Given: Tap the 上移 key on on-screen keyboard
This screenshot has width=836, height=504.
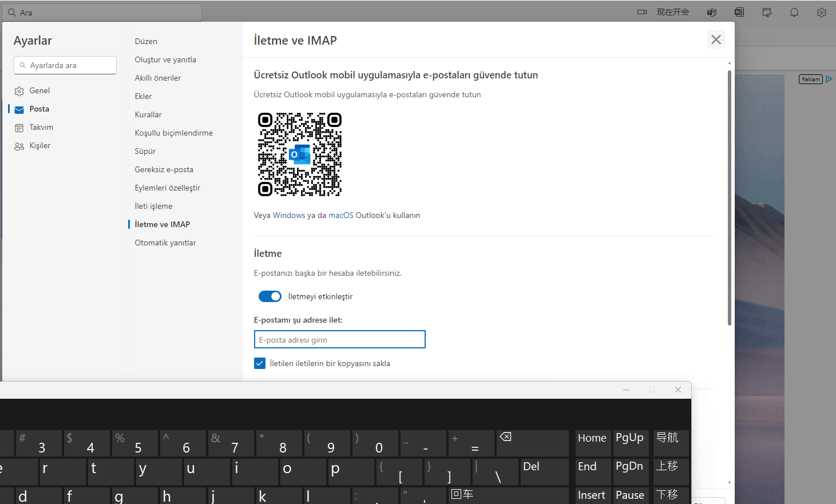Looking at the screenshot, I should tap(671, 472).
